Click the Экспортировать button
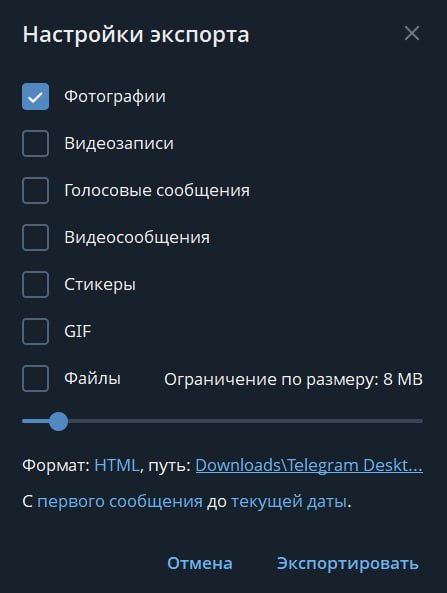447x593 pixels. 348,563
